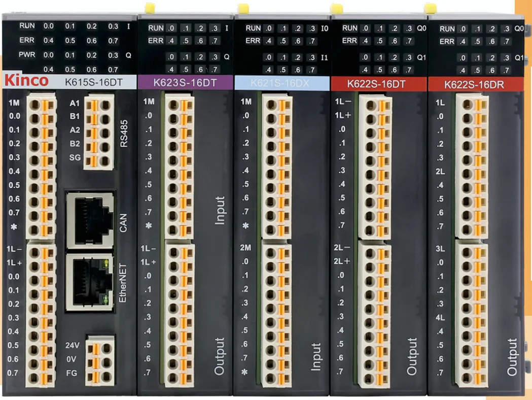532x400 pixels.
Task: Click the ERR indicator on the K615S-16DT module
Action: click(27, 40)
